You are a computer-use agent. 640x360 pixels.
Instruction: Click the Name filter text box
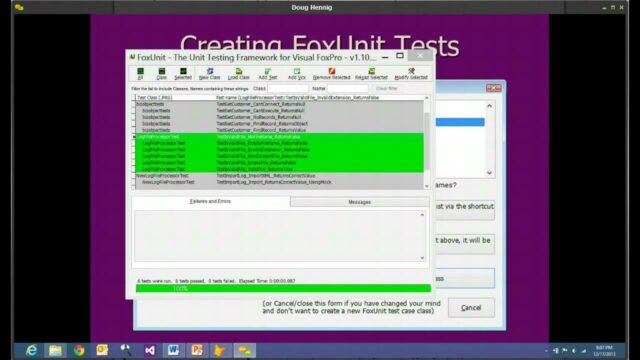coord(348,89)
